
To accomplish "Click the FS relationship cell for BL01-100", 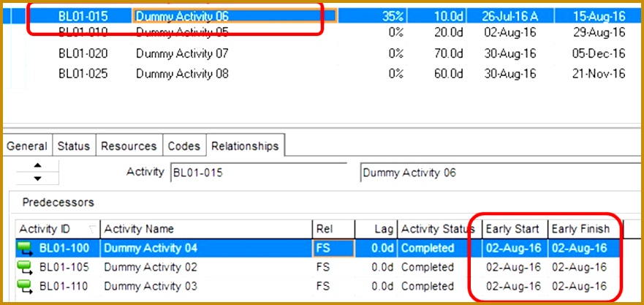I will click(334, 248).
